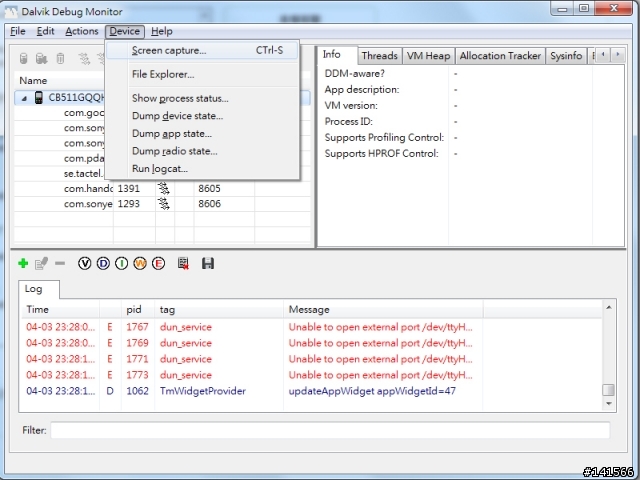Select Dump app state... entry
Viewport: 640px width, 480px height.
point(202,133)
